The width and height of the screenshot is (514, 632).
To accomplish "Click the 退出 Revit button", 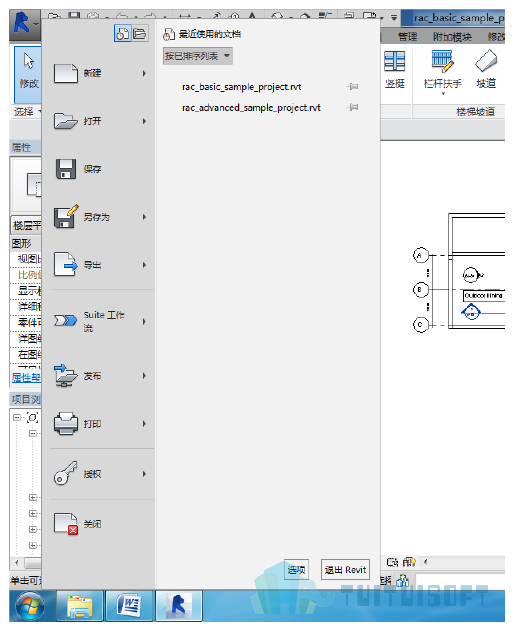I will pos(345,570).
